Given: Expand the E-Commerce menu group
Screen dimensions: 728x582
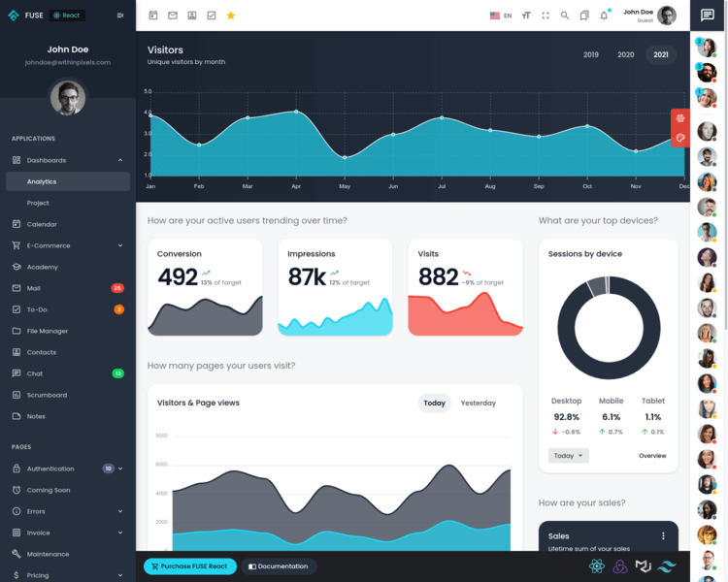Looking at the screenshot, I should (68, 245).
